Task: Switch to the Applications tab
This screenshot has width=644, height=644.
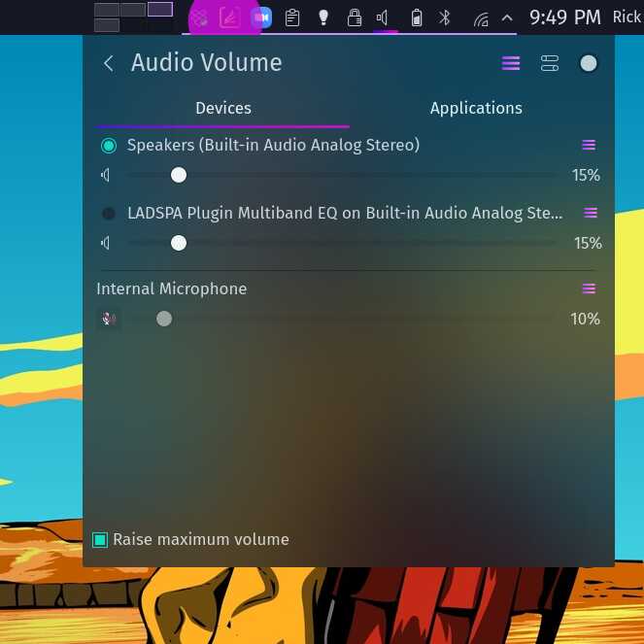Action: (476, 109)
